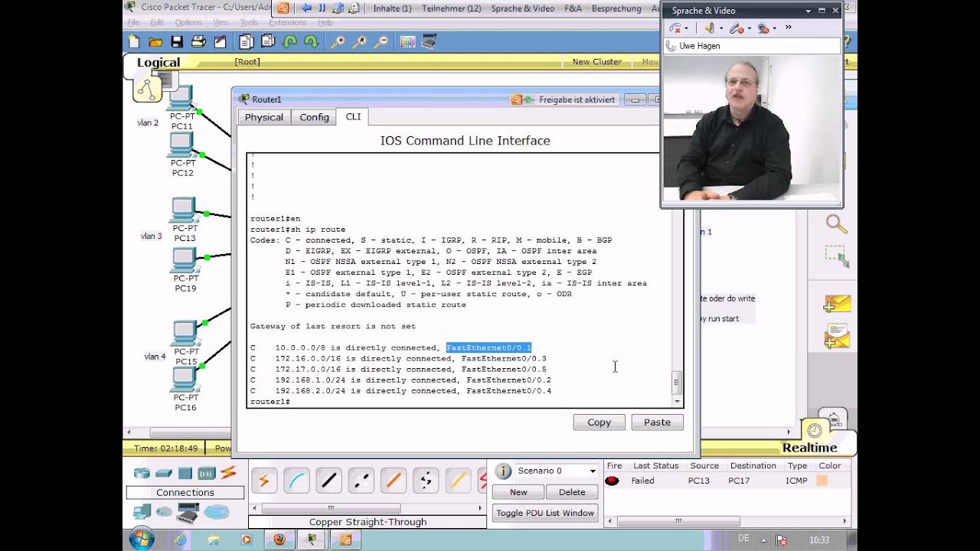
Task: Add a simple PDU envelope icon
Action: [x=836, y=304]
